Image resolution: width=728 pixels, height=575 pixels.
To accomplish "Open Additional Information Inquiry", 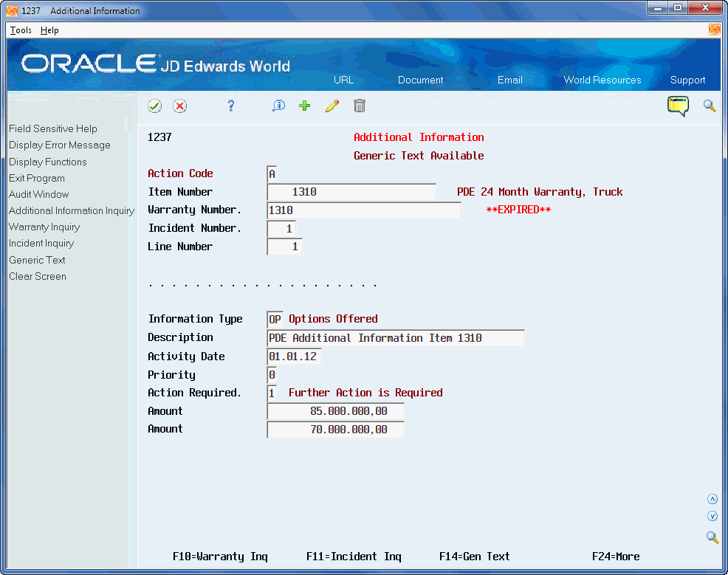I will coord(72,210).
